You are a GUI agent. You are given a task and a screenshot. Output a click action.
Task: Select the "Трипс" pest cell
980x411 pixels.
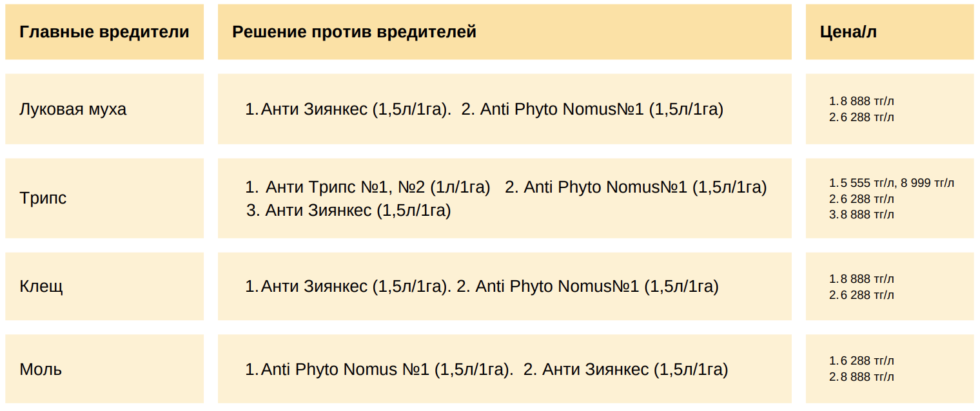tap(104, 198)
